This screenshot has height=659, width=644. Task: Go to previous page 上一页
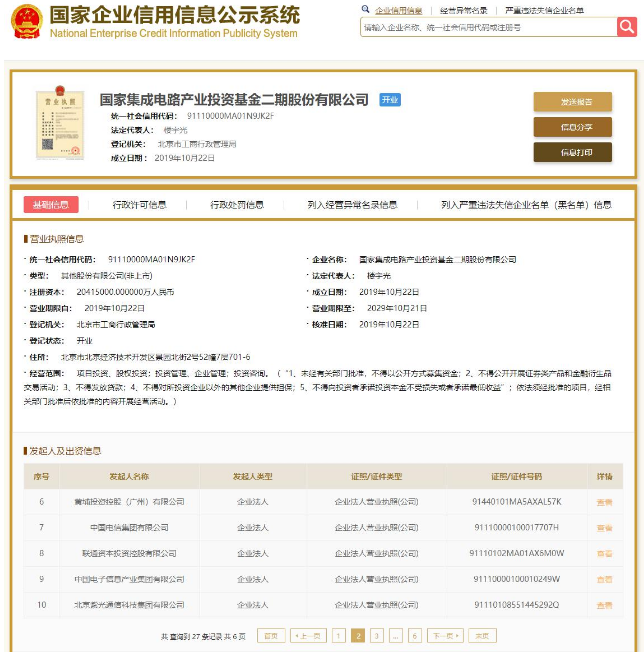coord(309,636)
